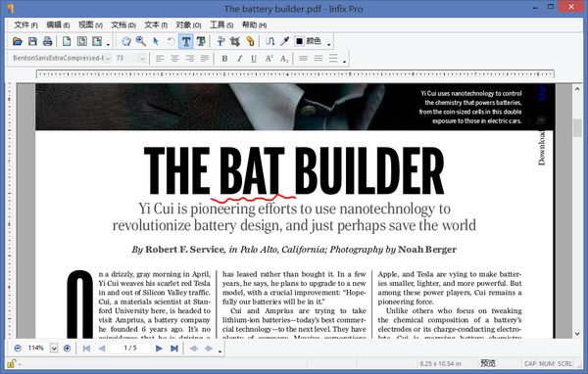
Task: Go to the next page arrow
Action: [159, 349]
